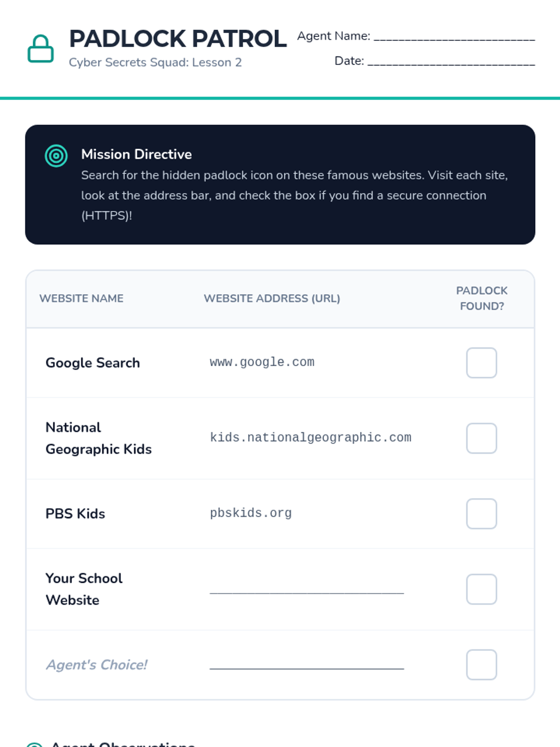Click the www.google.com address

[262, 362]
